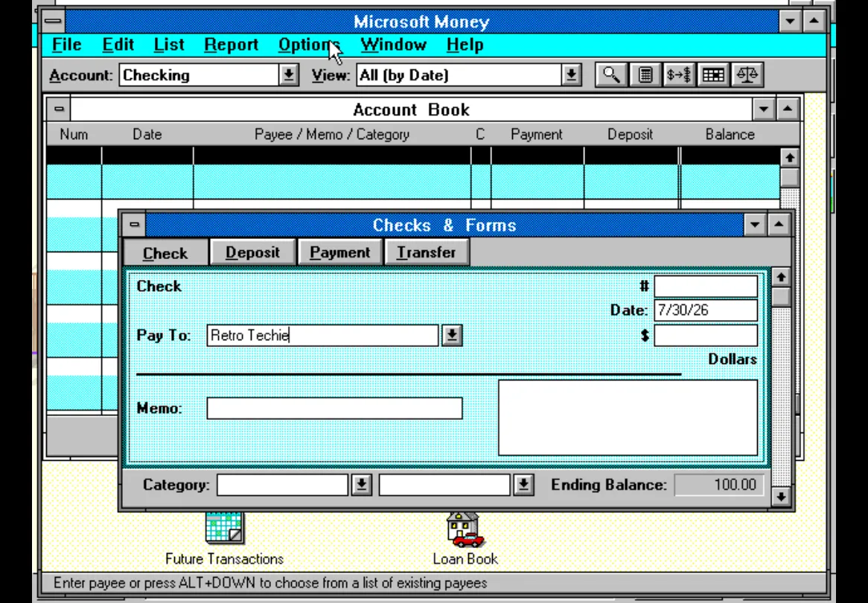
Task: Open Account Book window control menu
Action: point(59,109)
